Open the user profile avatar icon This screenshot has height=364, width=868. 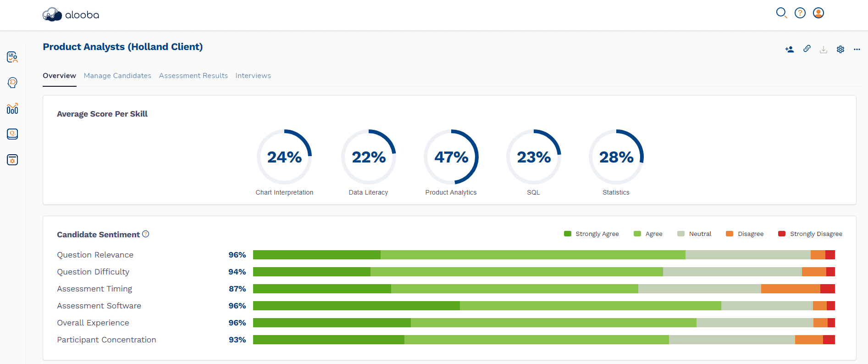click(818, 13)
